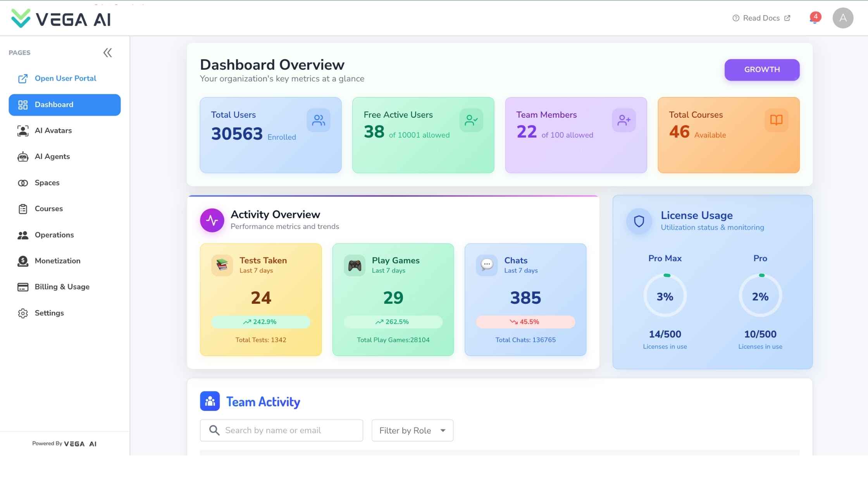This screenshot has width=868, height=488.
Task: Navigate to Billing & Usage
Action: [62, 287]
